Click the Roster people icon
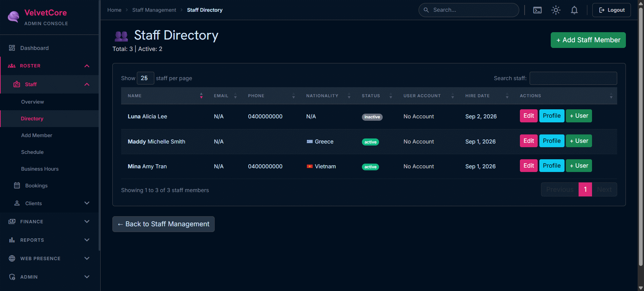The height and width of the screenshot is (291, 644). (x=12, y=66)
